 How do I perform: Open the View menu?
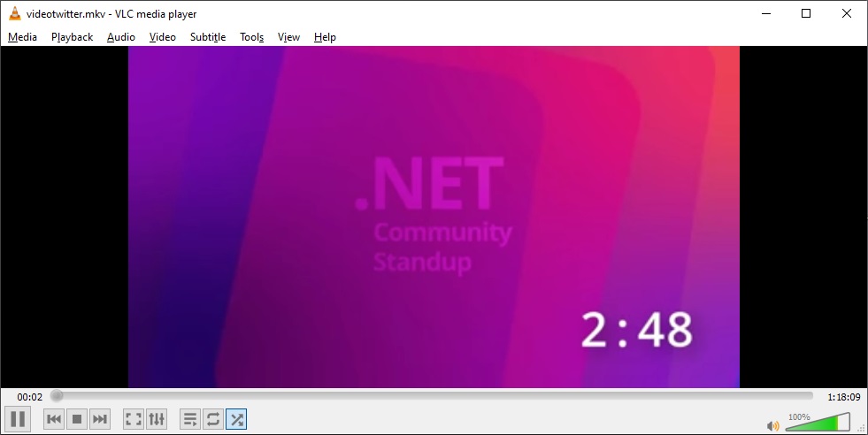click(289, 37)
